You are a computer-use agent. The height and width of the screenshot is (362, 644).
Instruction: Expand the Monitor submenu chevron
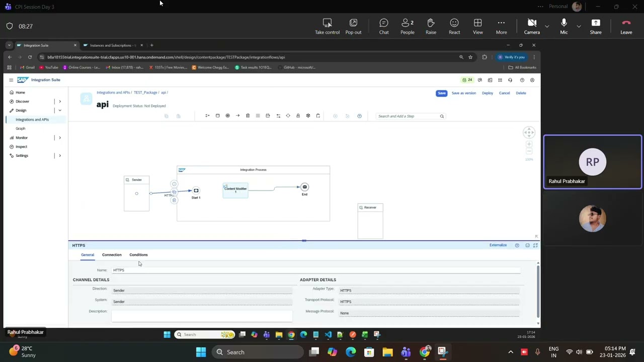tap(60, 137)
